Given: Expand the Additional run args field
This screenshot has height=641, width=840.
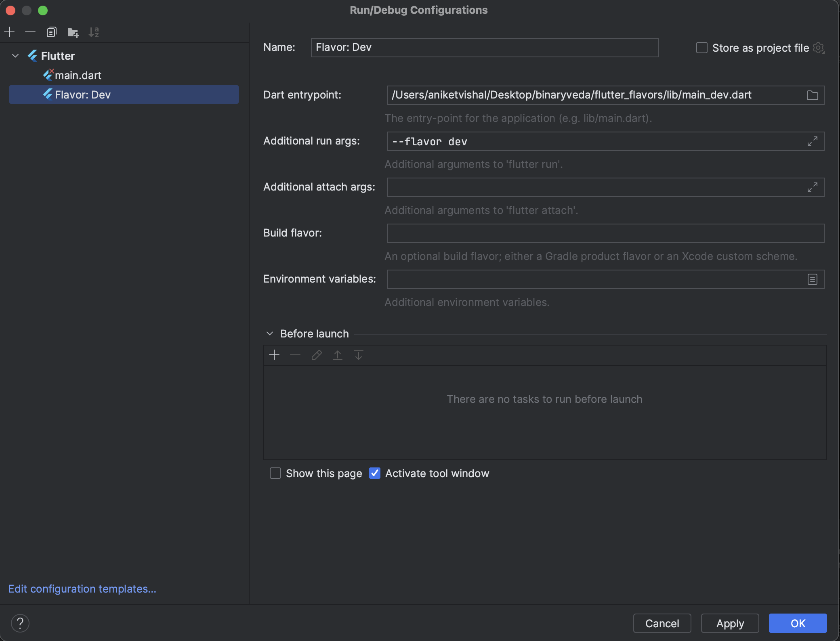Looking at the screenshot, I should pos(812,141).
